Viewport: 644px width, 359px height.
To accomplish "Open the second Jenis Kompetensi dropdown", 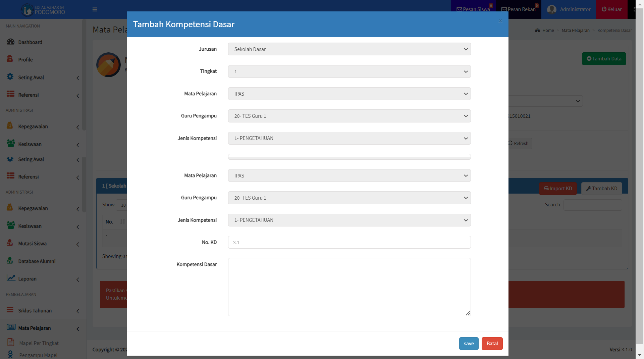I will pos(349,220).
